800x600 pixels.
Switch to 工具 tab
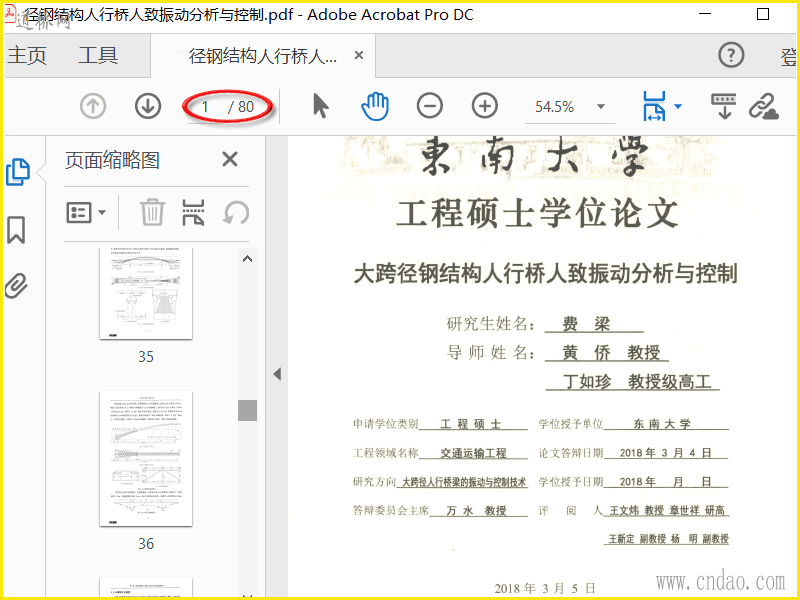(x=98, y=55)
